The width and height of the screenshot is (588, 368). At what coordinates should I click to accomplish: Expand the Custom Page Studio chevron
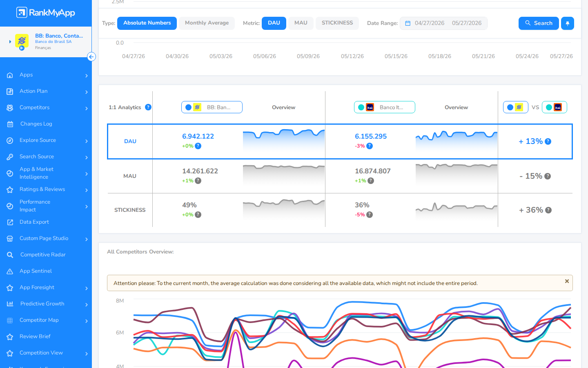[x=87, y=239]
